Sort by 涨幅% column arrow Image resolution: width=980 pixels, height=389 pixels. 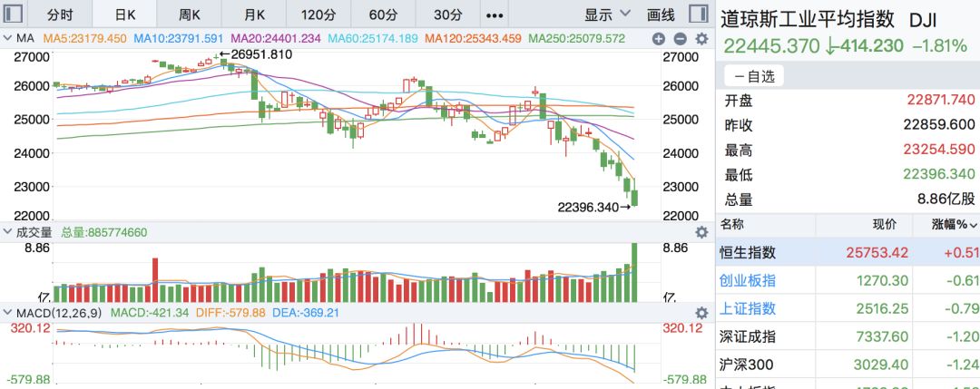[974, 224]
